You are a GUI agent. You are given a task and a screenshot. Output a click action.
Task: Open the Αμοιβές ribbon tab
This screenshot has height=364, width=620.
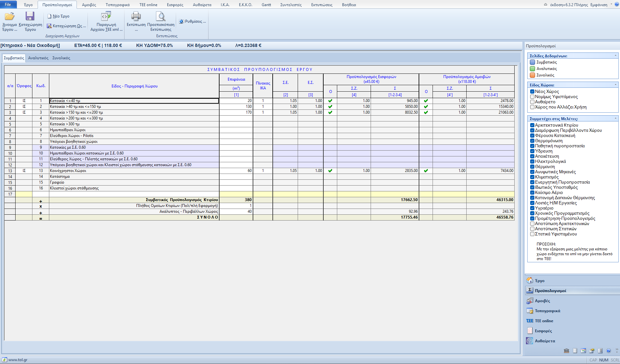pos(89,5)
